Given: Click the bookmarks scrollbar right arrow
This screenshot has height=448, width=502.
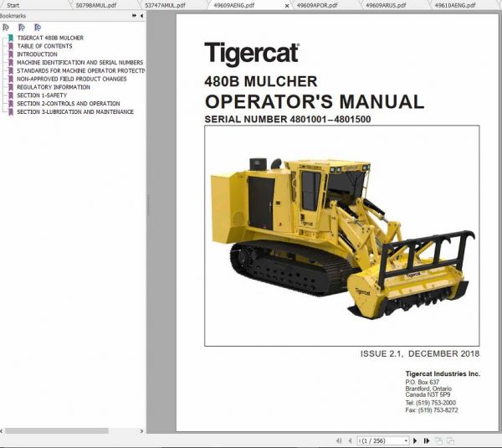Looking at the screenshot, I should pyautogui.click(x=141, y=431).
